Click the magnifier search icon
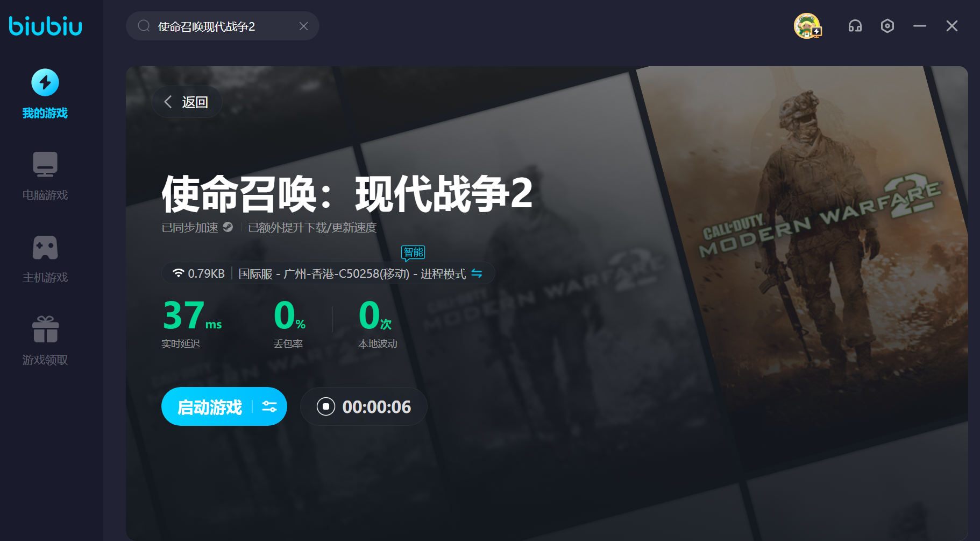The height and width of the screenshot is (541, 980). pyautogui.click(x=144, y=26)
